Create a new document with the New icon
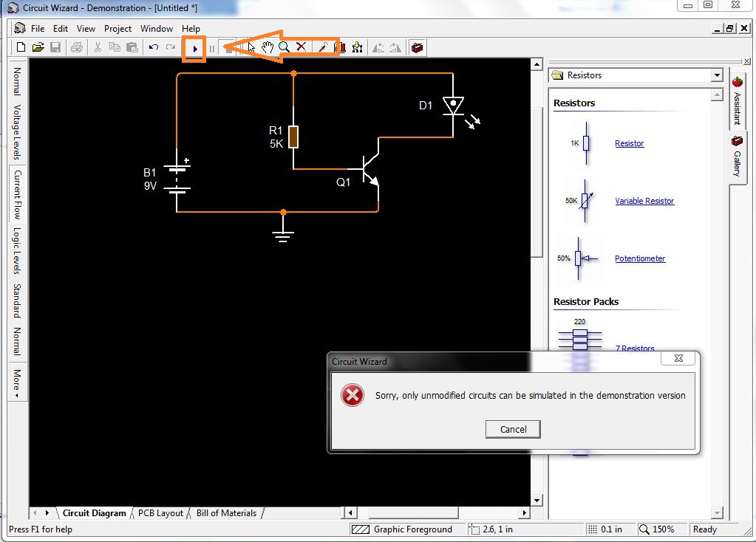 coord(21,47)
